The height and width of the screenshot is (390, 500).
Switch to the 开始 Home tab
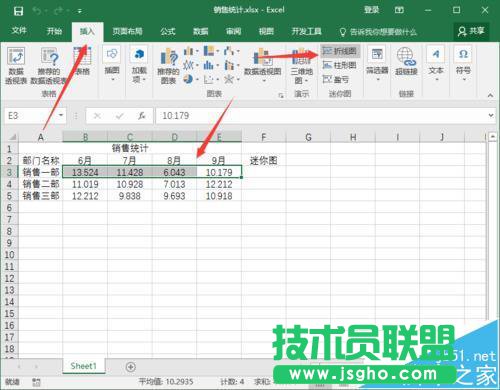[54, 31]
